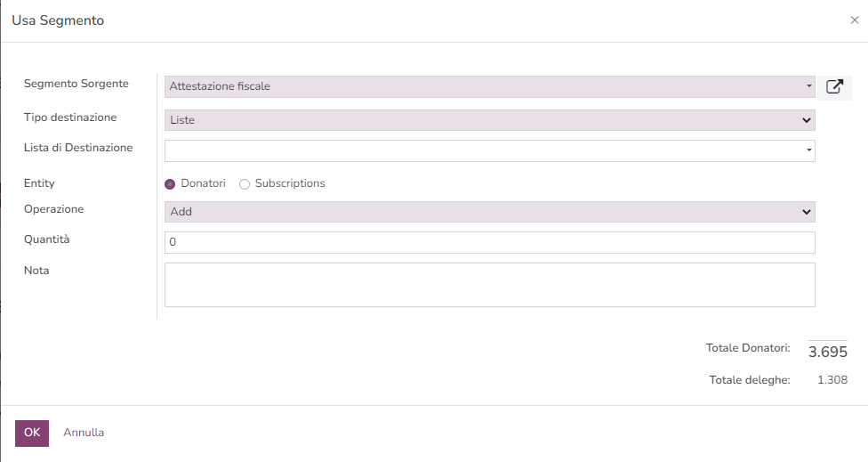Click the Totale Donatori value 3.695

827,352
